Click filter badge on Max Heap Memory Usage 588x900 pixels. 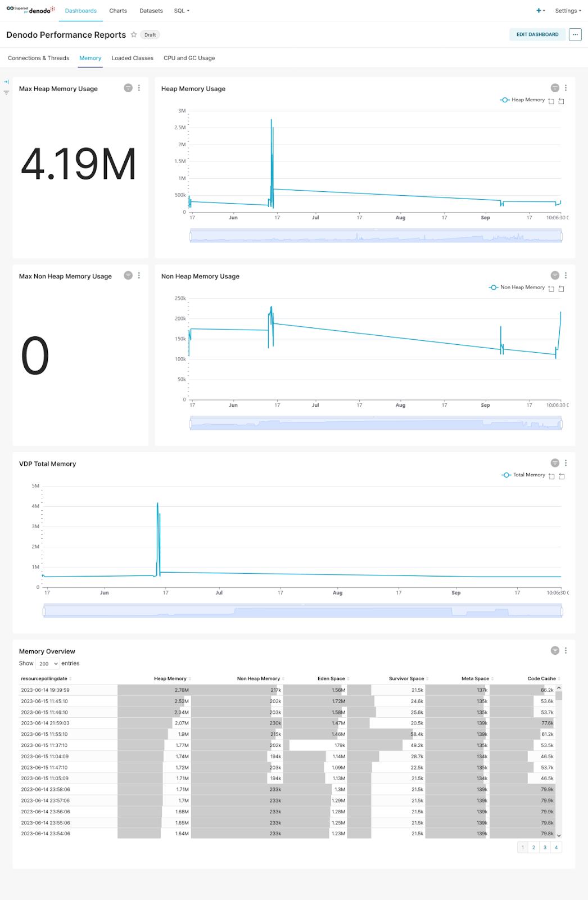point(128,88)
